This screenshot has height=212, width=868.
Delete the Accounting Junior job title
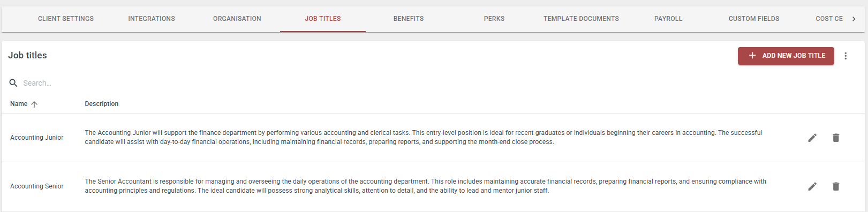[836, 138]
